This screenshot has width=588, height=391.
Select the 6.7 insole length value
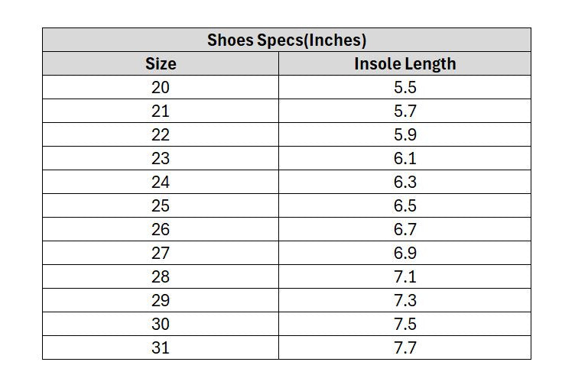[405, 229]
